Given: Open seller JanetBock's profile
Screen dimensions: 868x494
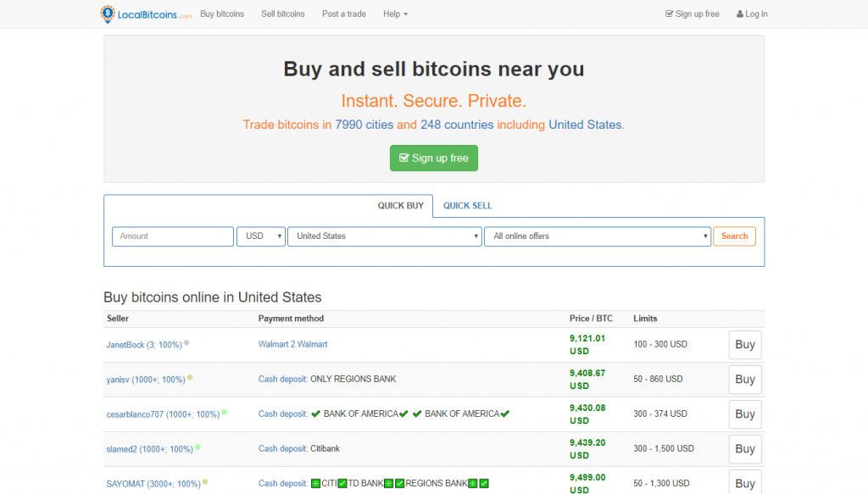Looking at the screenshot, I should click(144, 345).
